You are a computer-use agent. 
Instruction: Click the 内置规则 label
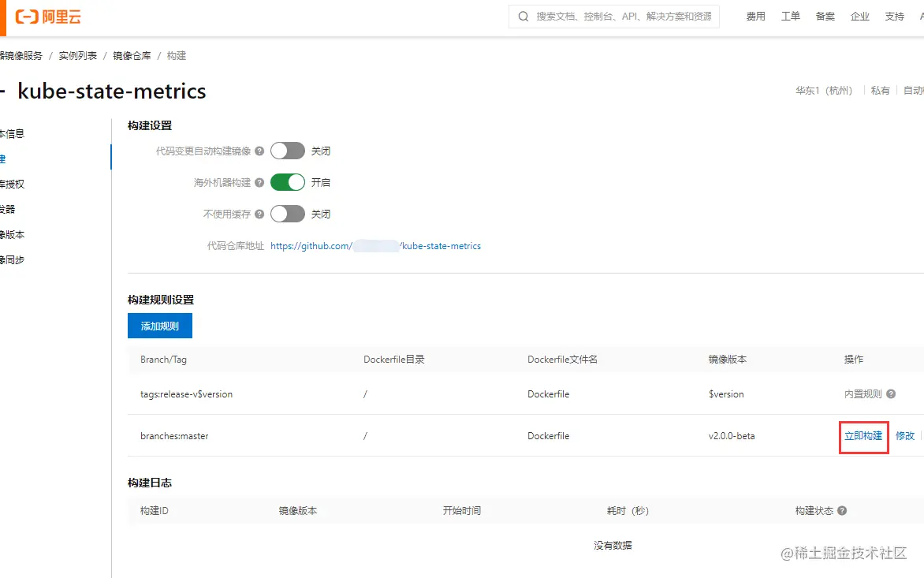pyautogui.click(x=863, y=393)
